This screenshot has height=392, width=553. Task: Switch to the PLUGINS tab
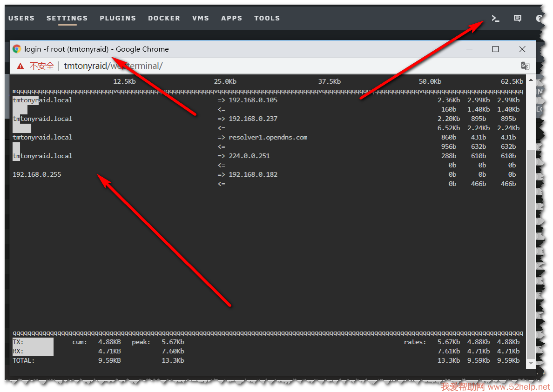point(118,18)
